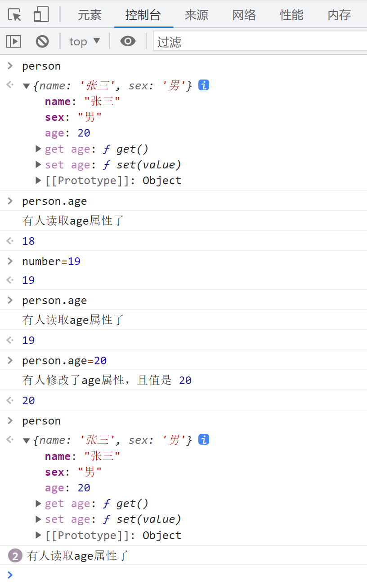Click the repeat count badge 2

point(15,556)
